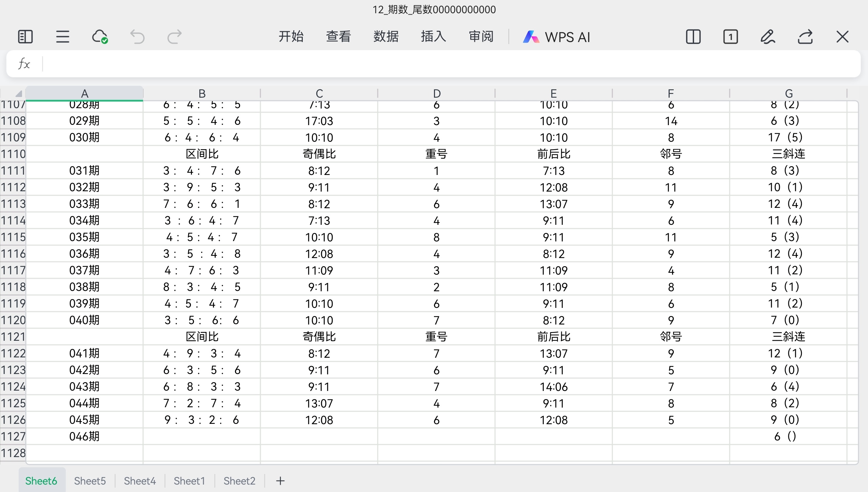Open the page count window icon
The height and width of the screenshot is (492, 868).
coord(730,37)
